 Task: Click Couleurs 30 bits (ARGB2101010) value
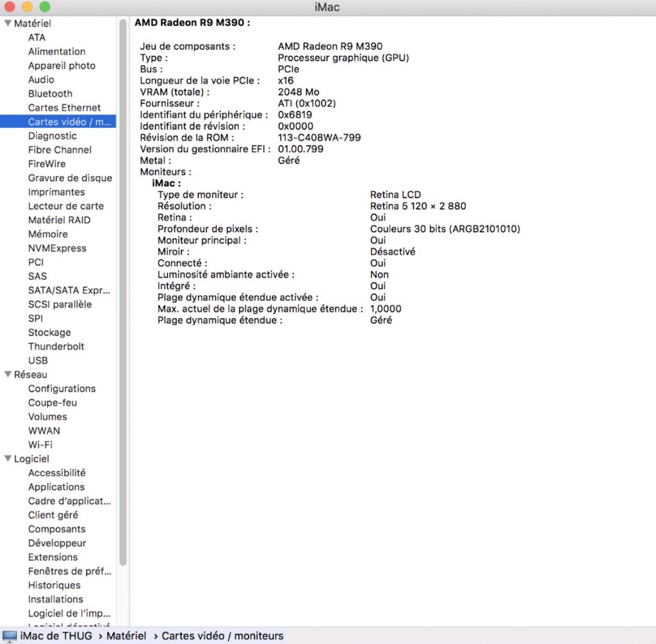click(x=445, y=229)
